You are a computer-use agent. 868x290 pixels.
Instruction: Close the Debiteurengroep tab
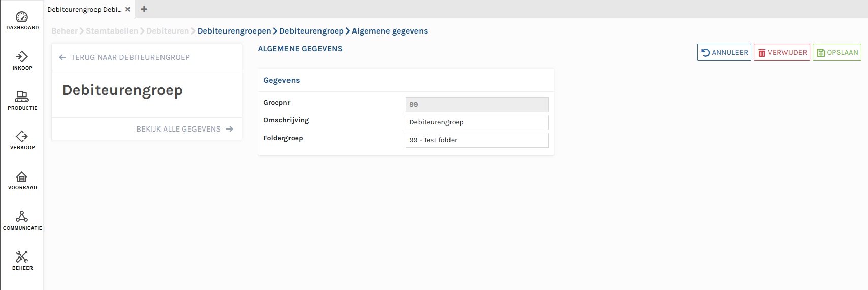(x=127, y=9)
